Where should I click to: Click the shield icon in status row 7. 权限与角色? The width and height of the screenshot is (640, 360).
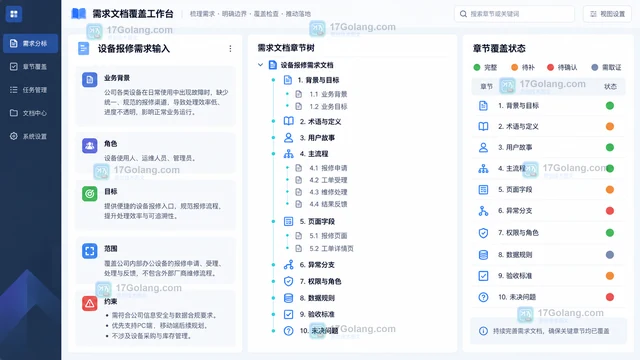483,233
